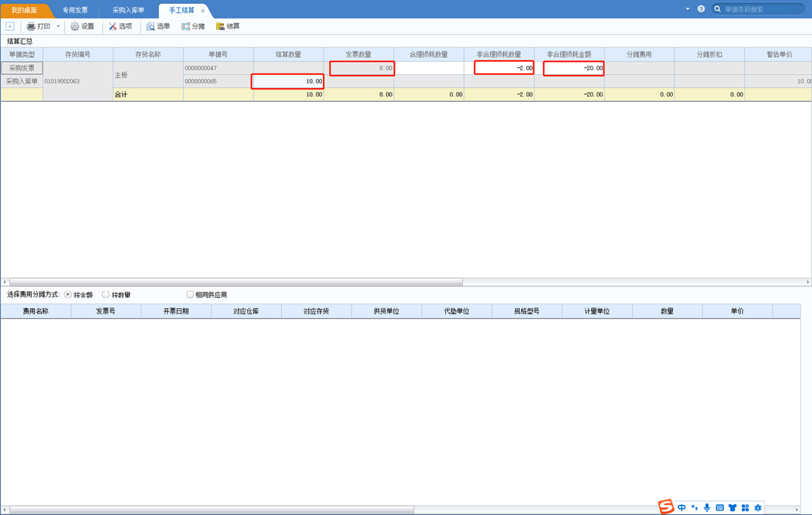
Task: Click upper grid scroll-right arrow
Action: click(808, 282)
